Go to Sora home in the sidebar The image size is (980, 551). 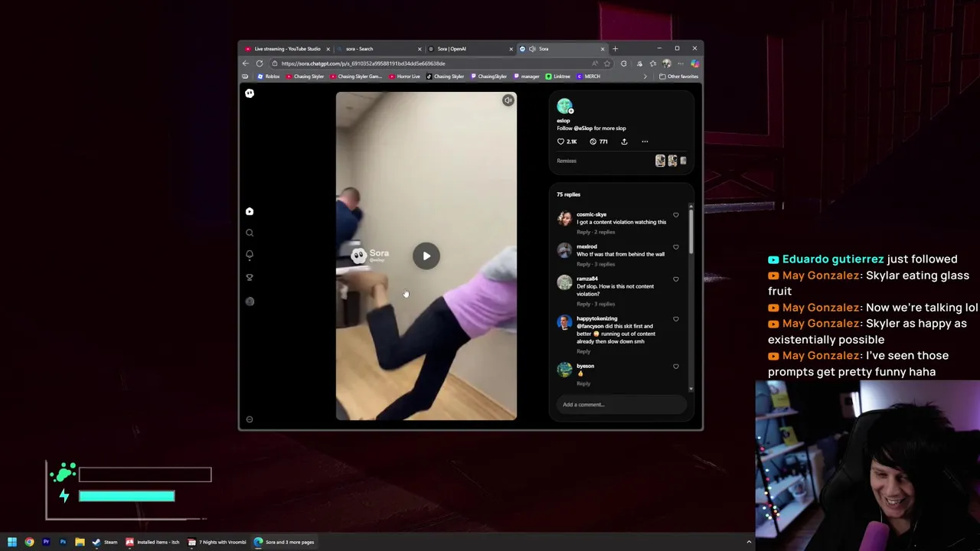click(x=249, y=211)
